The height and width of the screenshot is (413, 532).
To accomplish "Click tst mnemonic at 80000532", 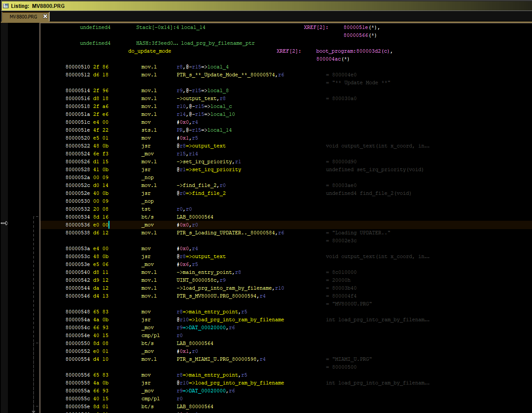I will (146, 209).
